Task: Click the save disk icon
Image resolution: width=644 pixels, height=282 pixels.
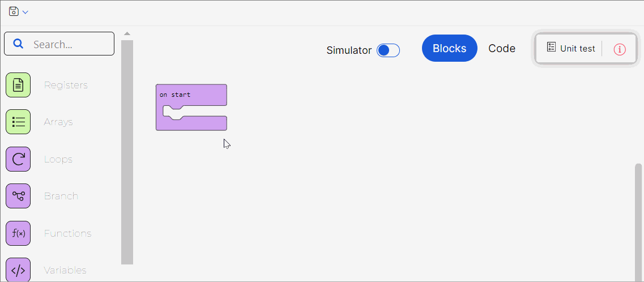Action: 14,11
